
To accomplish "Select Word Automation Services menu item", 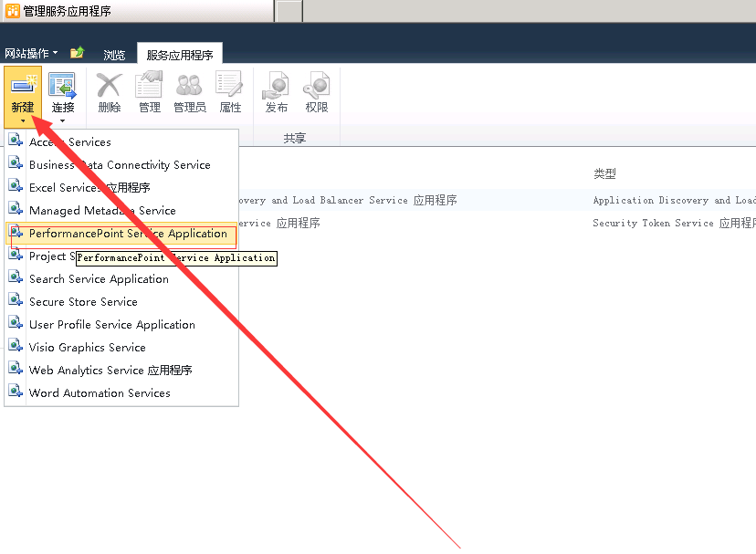I will pyautogui.click(x=121, y=393).
